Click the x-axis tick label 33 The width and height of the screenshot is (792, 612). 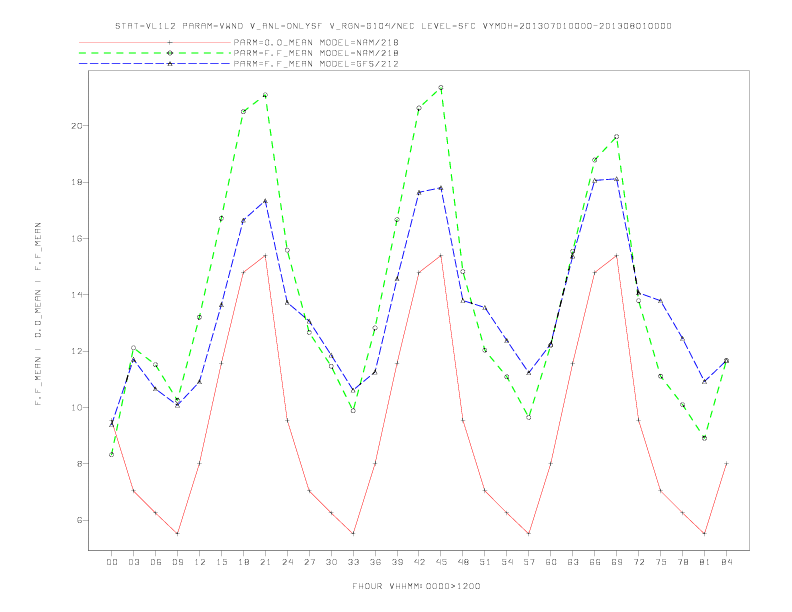tap(353, 562)
